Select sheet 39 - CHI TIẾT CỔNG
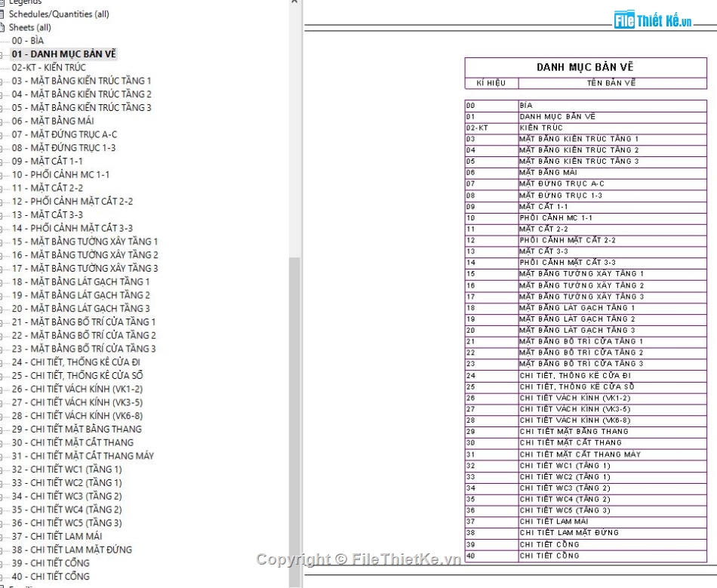 pyautogui.click(x=51, y=563)
